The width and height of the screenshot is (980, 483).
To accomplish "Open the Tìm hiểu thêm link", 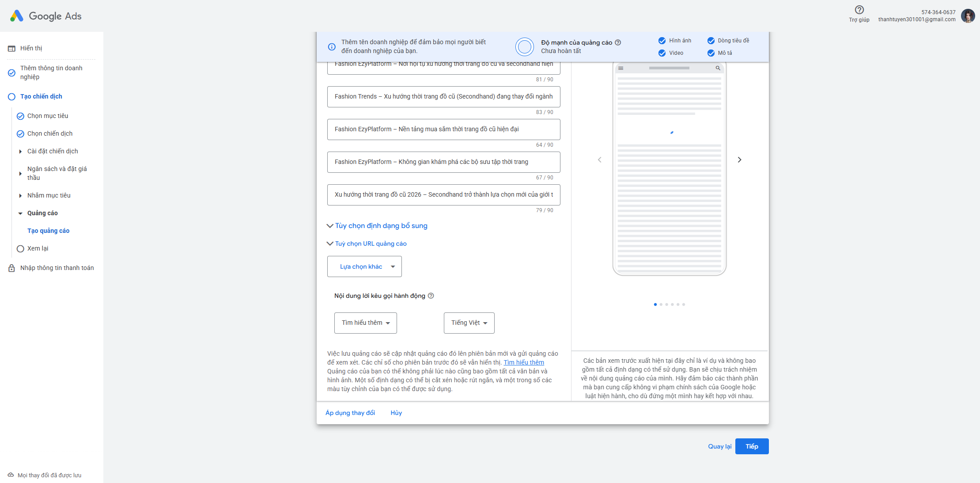I will point(524,362).
